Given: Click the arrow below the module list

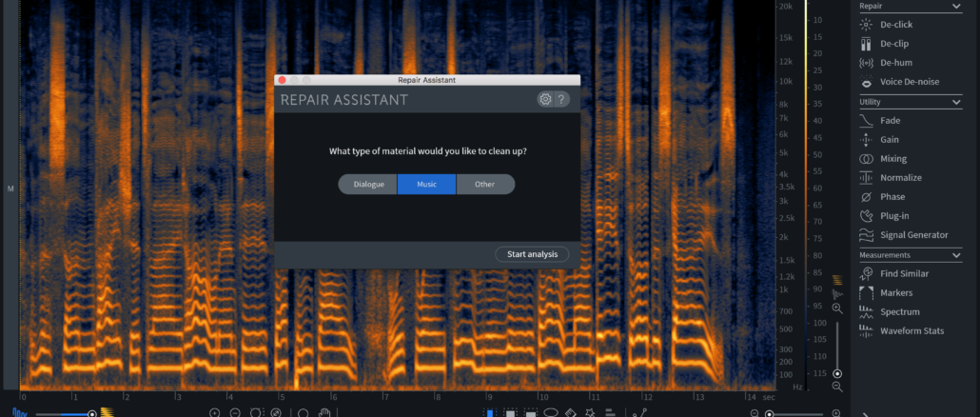Looking at the screenshot, I should pyautogui.click(x=865, y=414).
